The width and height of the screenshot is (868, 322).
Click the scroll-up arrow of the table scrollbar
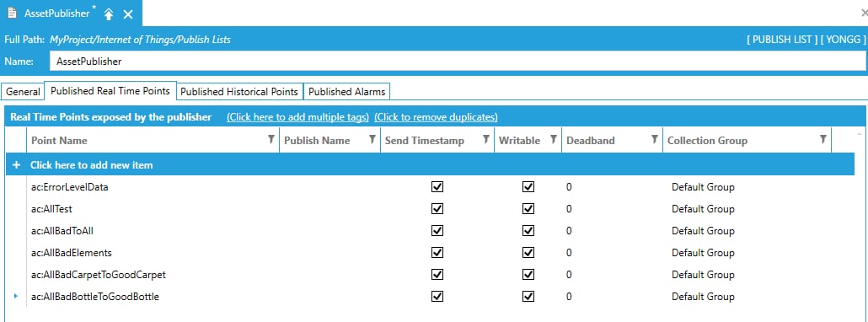[859, 134]
